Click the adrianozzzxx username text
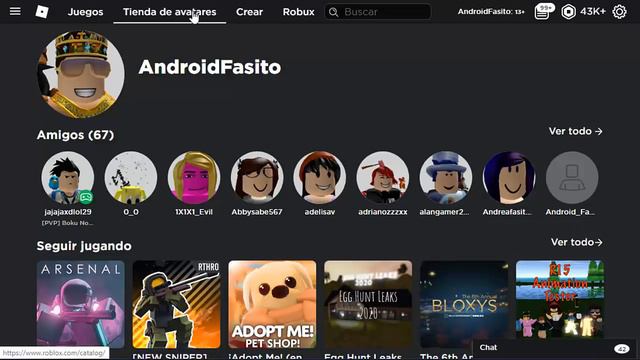This screenshot has width=640, height=360. [x=382, y=212]
